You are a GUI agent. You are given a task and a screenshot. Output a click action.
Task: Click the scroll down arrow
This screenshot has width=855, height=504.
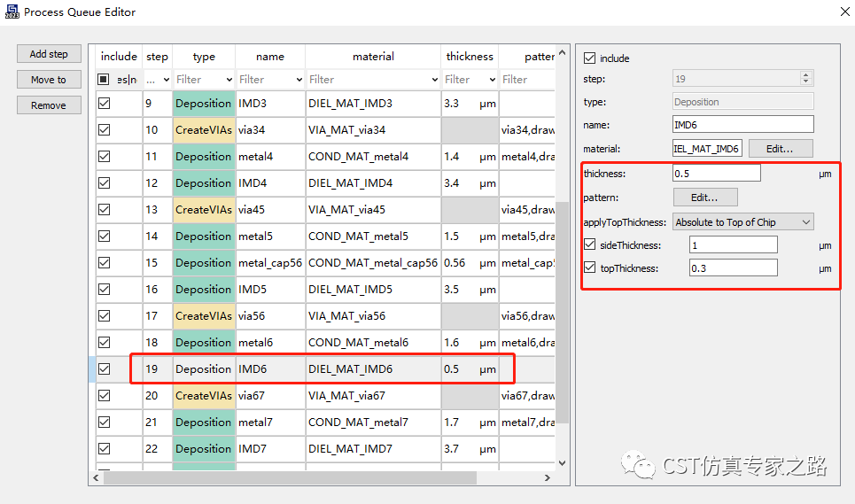tap(563, 463)
